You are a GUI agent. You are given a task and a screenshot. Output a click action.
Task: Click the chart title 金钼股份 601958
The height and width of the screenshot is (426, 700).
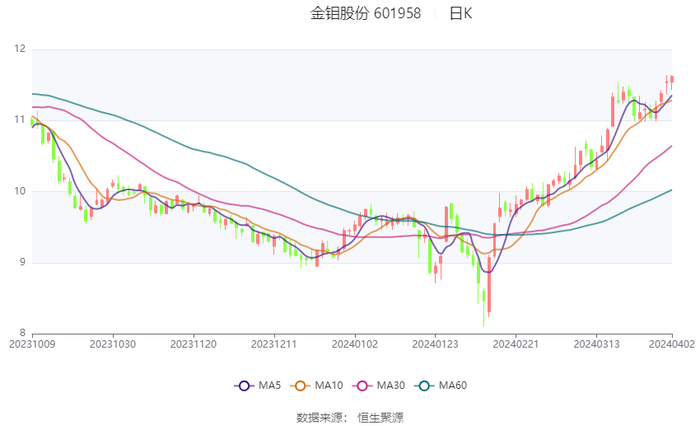tap(365, 14)
